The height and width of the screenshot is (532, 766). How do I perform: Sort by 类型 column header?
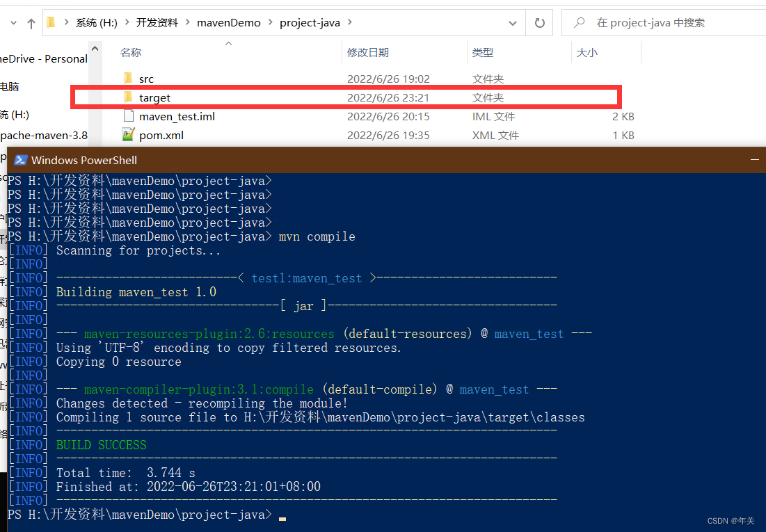pyautogui.click(x=483, y=52)
